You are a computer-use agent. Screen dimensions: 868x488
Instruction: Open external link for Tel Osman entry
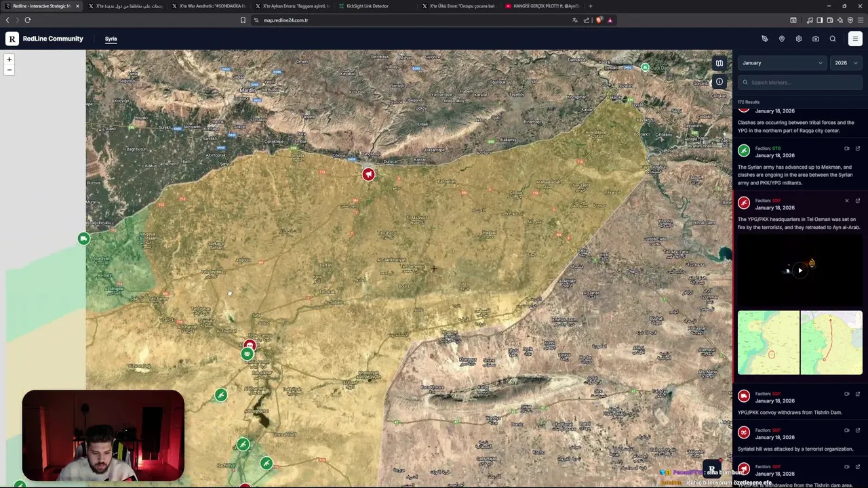[858, 201]
